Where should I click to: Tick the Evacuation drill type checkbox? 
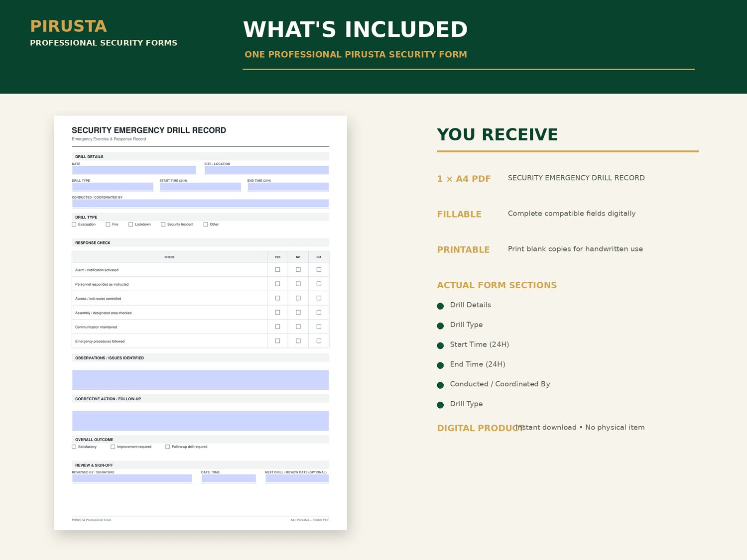[x=74, y=224]
